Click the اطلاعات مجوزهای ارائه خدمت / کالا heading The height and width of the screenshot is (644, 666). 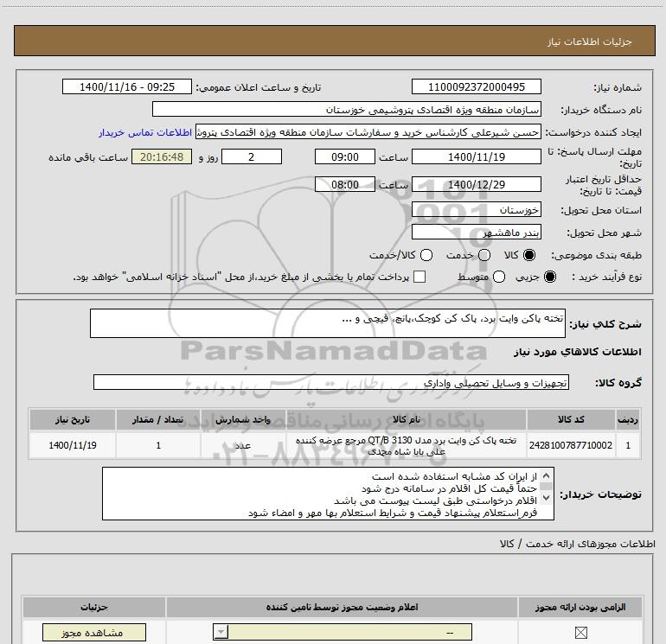pyautogui.click(x=578, y=544)
